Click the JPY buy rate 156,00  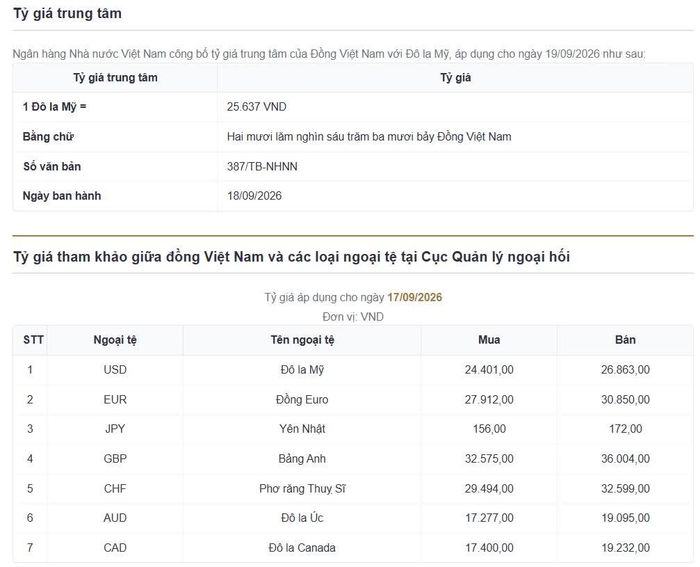pos(489,429)
